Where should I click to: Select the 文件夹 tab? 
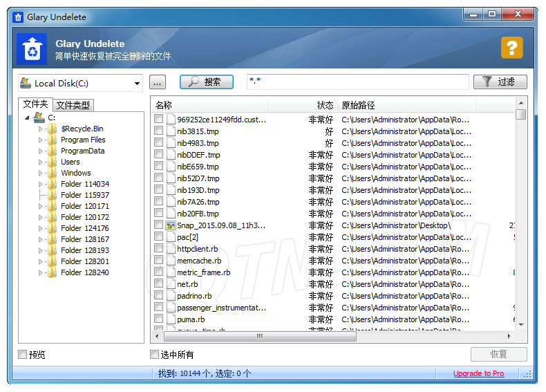pyautogui.click(x=35, y=104)
